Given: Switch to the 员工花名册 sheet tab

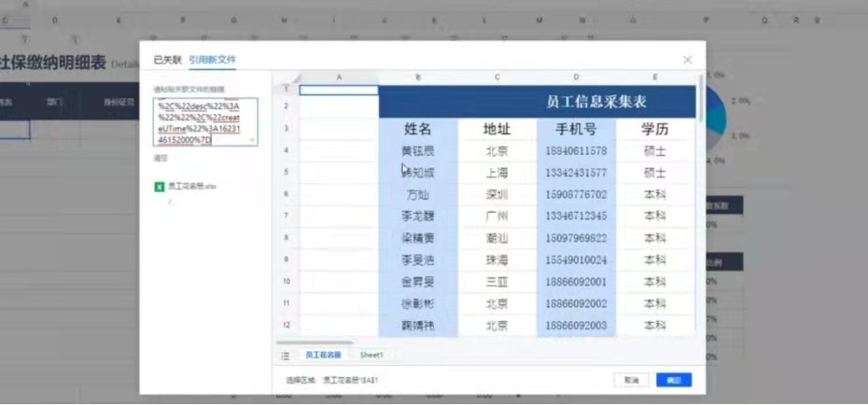Looking at the screenshot, I should tap(323, 355).
